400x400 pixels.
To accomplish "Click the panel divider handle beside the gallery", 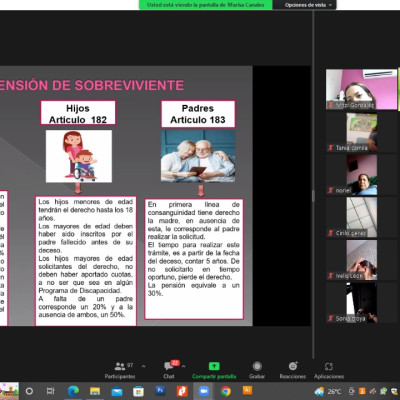I will [x=313, y=196].
